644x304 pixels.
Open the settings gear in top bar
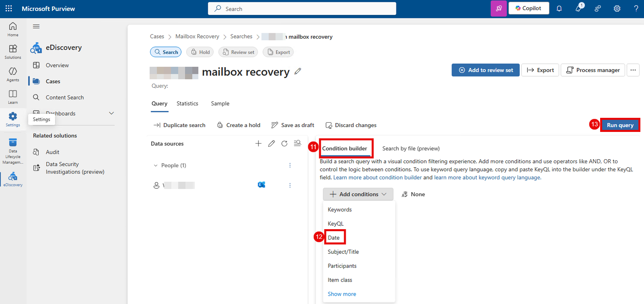click(x=617, y=8)
